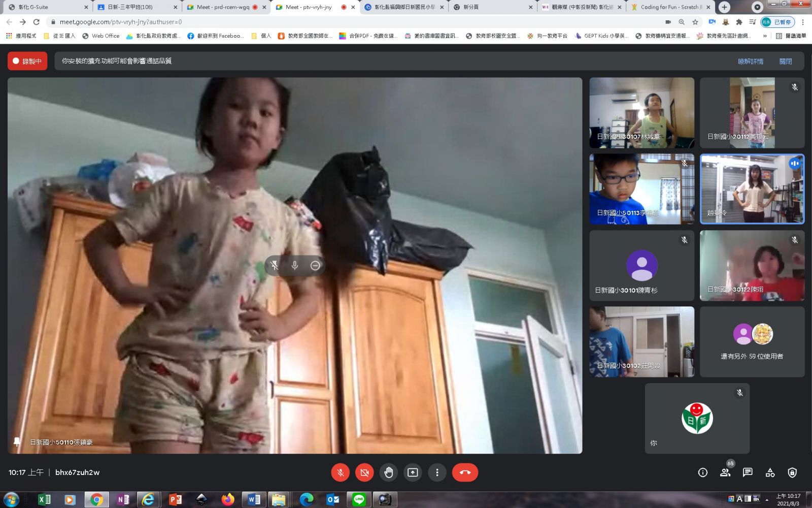The height and width of the screenshot is (508, 812).
Task: Open the meeting details info icon
Action: coord(703,472)
